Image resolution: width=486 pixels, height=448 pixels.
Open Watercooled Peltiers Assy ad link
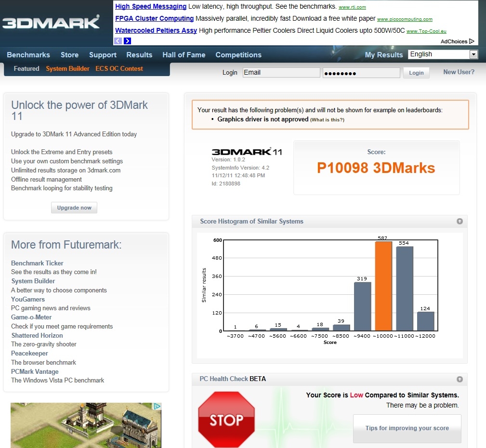[156, 30]
